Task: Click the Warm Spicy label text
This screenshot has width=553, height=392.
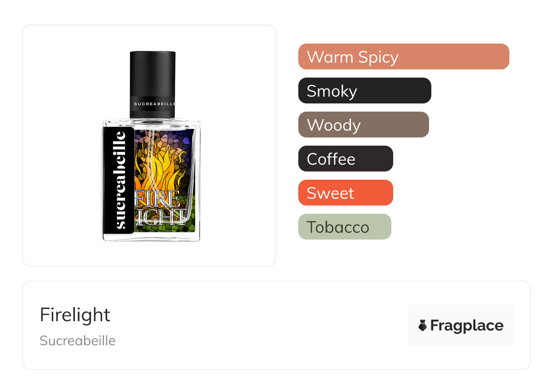Action: [353, 57]
